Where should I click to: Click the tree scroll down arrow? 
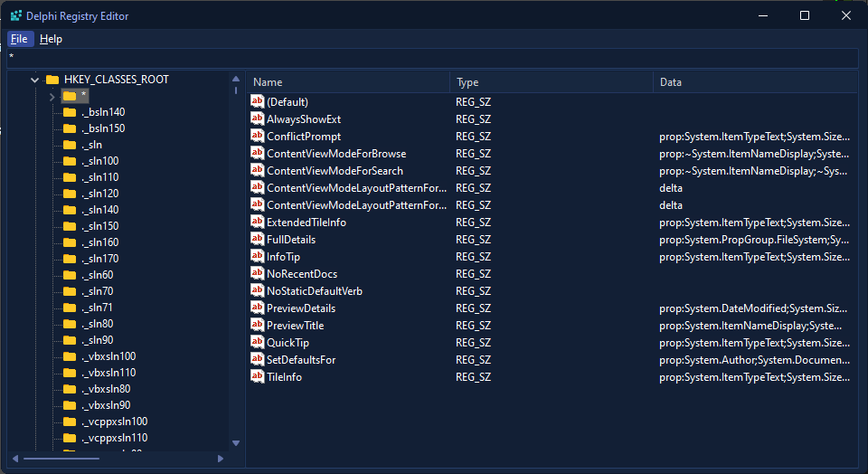[x=236, y=443]
